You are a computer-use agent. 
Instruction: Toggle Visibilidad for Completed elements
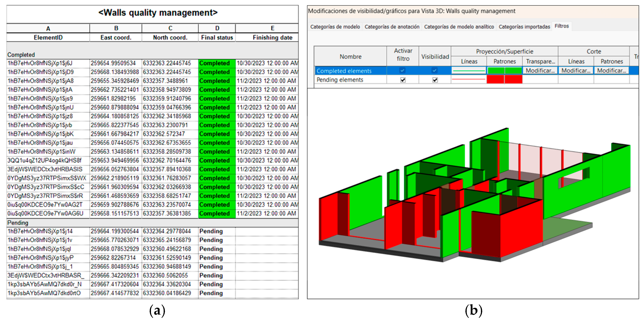pos(435,71)
